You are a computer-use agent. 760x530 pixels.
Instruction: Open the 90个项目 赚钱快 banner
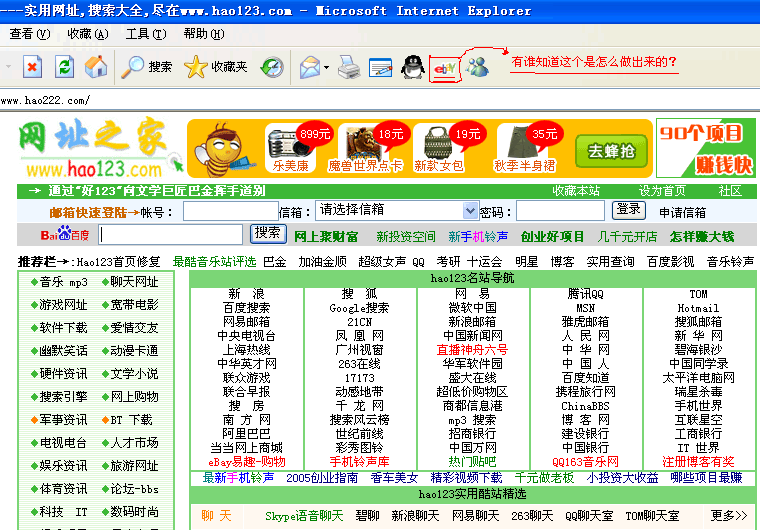[705, 148]
